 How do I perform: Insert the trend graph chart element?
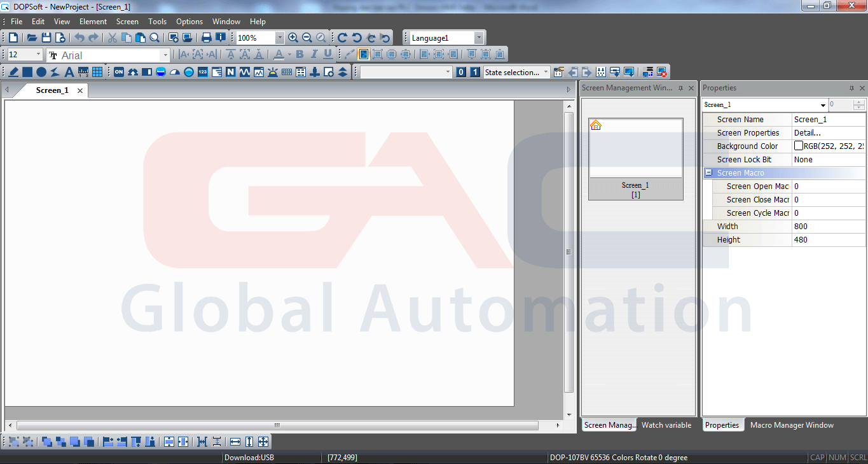click(x=258, y=72)
